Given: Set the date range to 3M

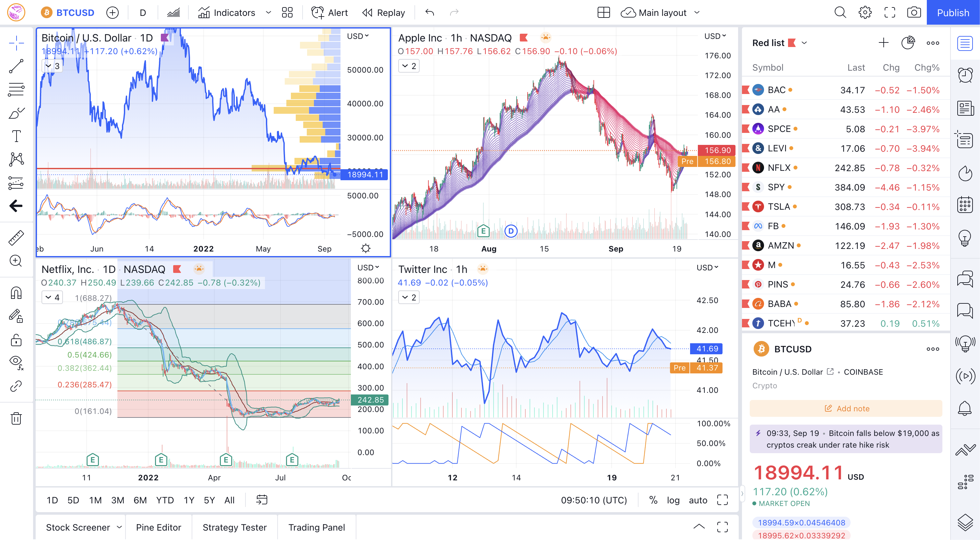Looking at the screenshot, I should tap(117, 500).
